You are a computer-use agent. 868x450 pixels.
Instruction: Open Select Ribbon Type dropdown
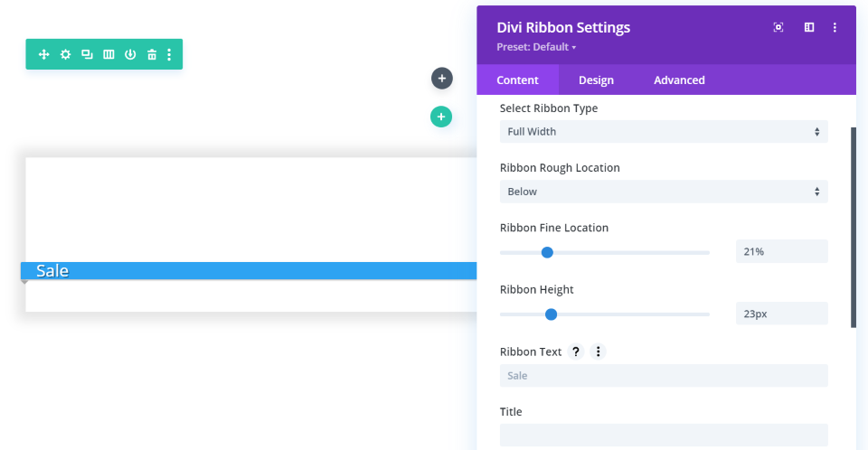664,132
